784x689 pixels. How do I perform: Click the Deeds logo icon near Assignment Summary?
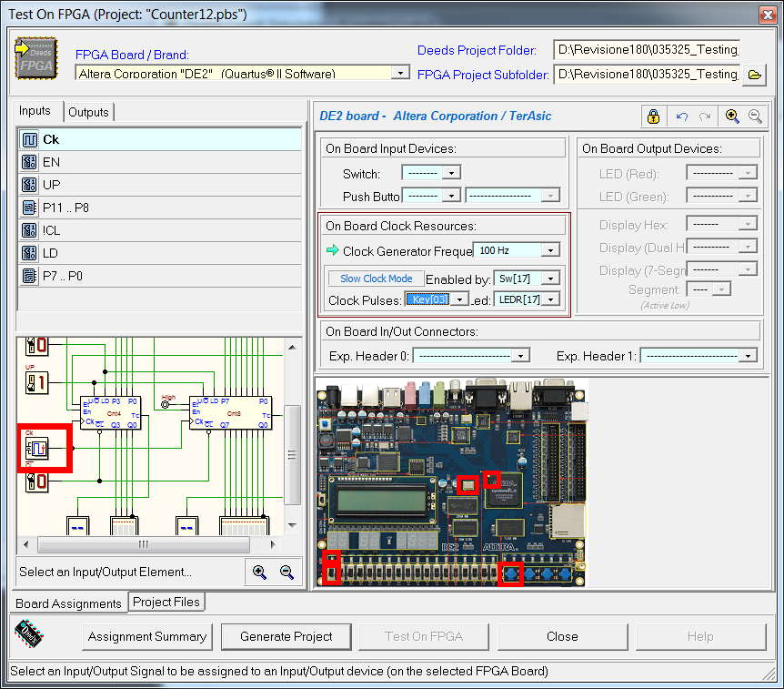tap(29, 634)
